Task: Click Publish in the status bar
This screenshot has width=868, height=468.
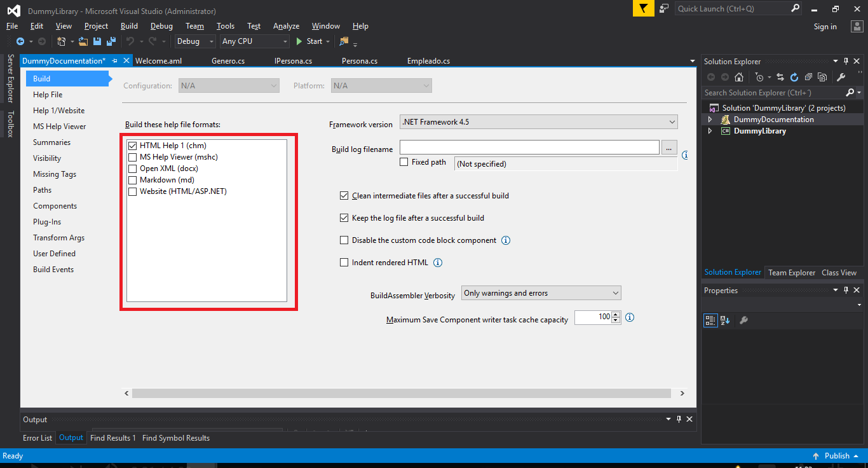Action: tap(837, 456)
